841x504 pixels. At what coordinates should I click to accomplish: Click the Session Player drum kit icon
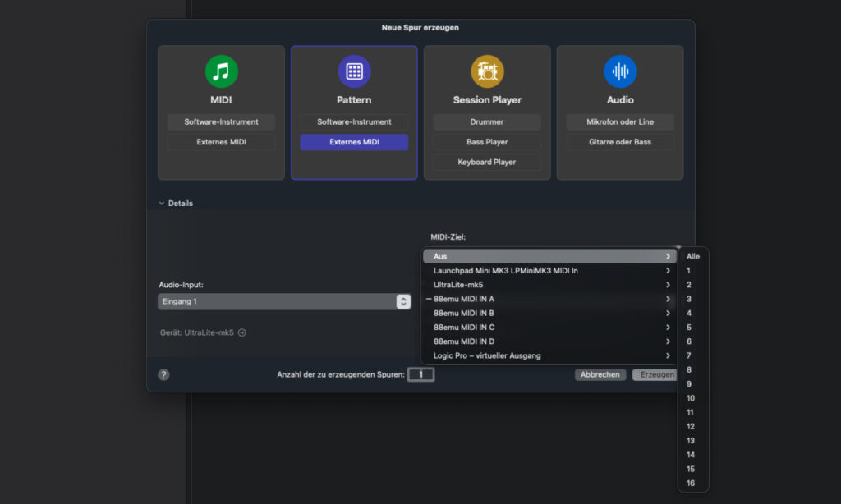click(487, 71)
